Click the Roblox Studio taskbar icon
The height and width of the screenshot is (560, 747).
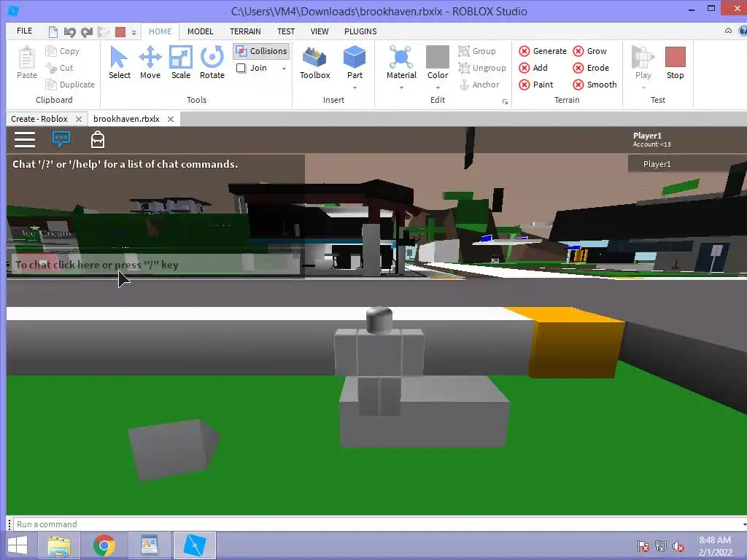tap(194, 545)
